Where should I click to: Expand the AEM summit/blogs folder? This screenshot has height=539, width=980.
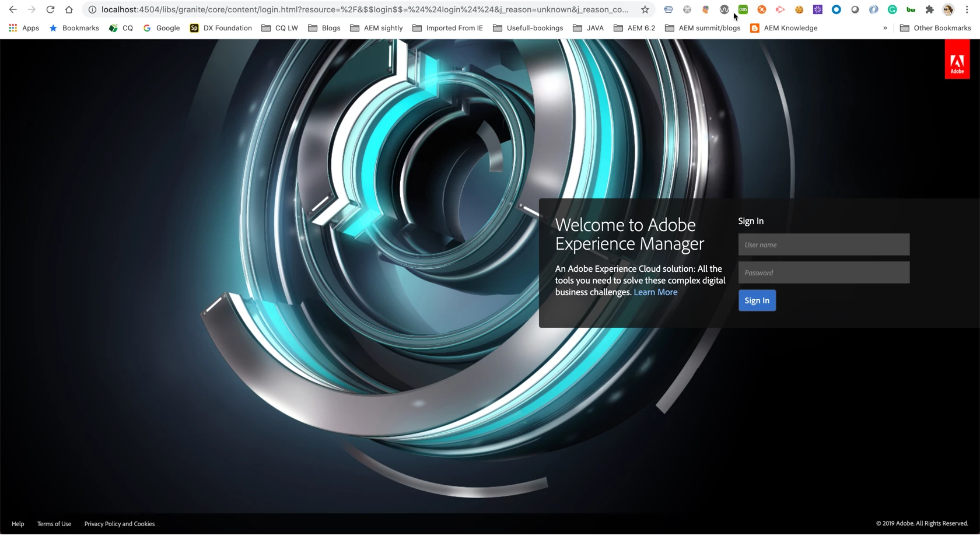703,28
